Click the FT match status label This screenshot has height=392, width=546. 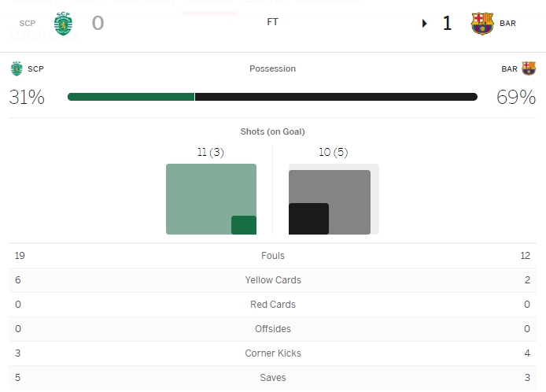273,22
